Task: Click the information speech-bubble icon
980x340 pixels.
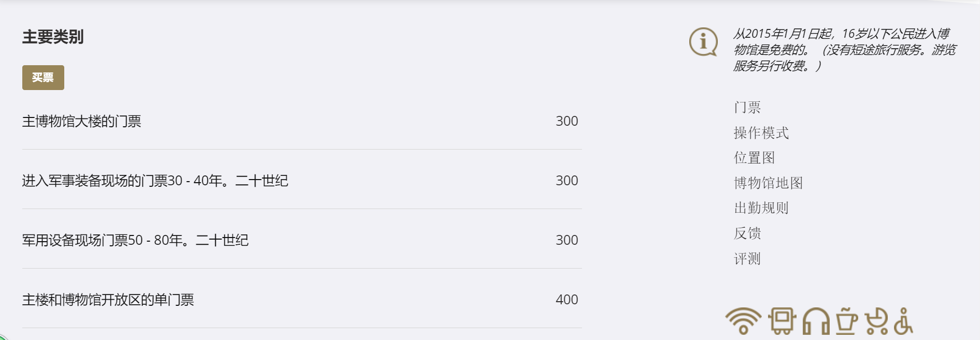Action: click(x=703, y=41)
